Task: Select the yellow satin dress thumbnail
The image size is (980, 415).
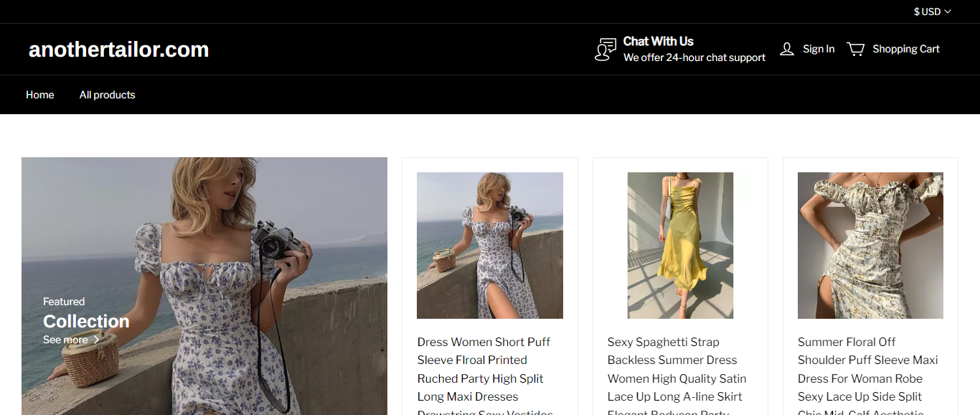Action: coord(680,245)
